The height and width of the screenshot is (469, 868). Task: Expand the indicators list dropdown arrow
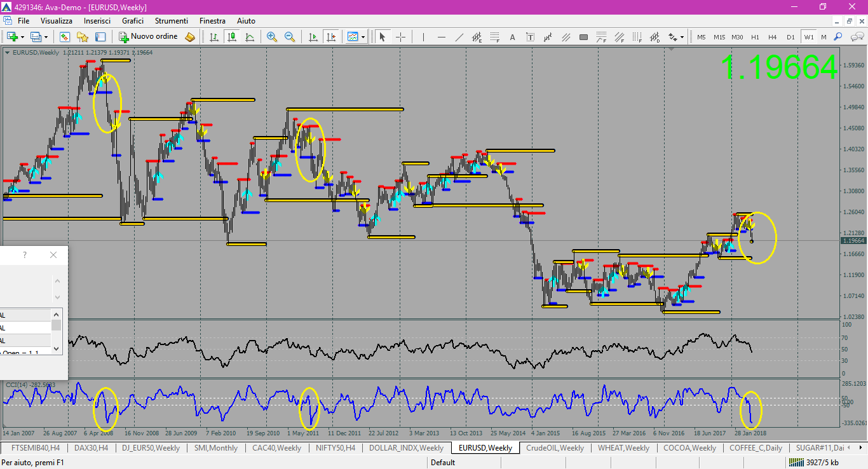pyautogui.click(x=363, y=37)
